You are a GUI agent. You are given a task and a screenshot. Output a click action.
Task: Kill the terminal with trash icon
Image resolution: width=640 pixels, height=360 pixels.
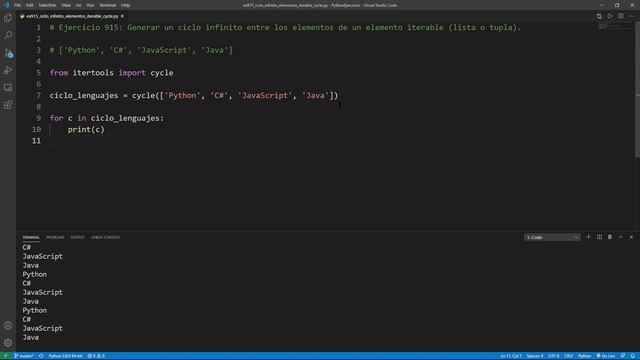[610, 237]
